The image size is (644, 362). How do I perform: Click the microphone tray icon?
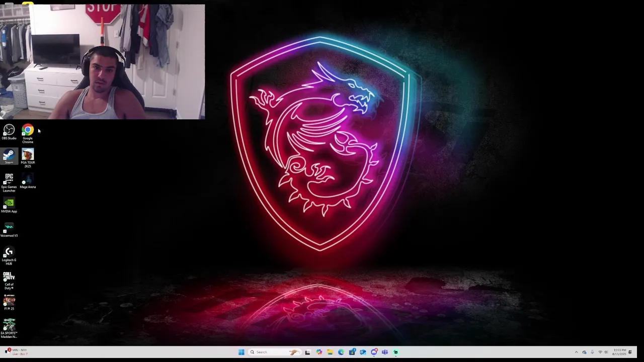click(592, 352)
